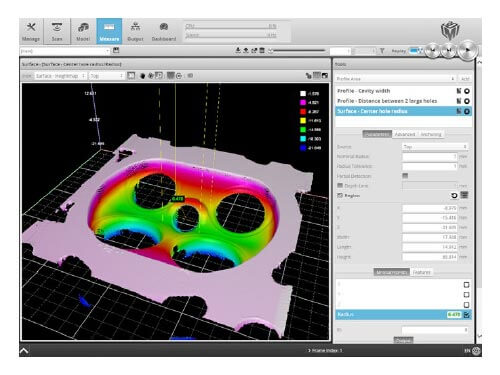Open the Output page
The width and height of the screenshot is (500, 375).
tap(135, 31)
